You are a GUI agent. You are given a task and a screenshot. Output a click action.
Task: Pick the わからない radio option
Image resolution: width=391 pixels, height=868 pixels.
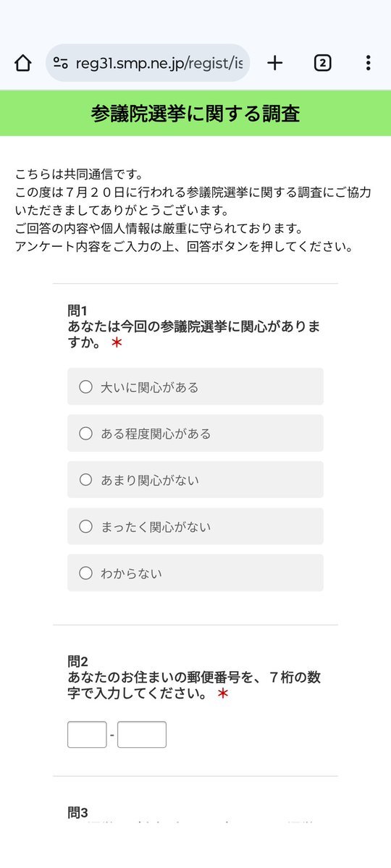(195, 573)
